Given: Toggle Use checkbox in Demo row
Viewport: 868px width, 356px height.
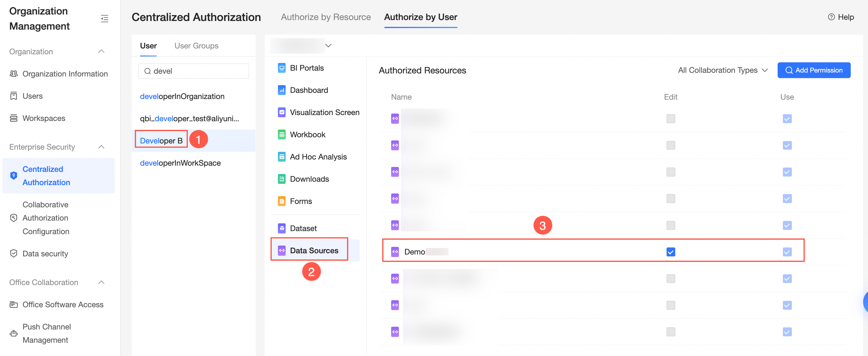Looking at the screenshot, I should [787, 251].
